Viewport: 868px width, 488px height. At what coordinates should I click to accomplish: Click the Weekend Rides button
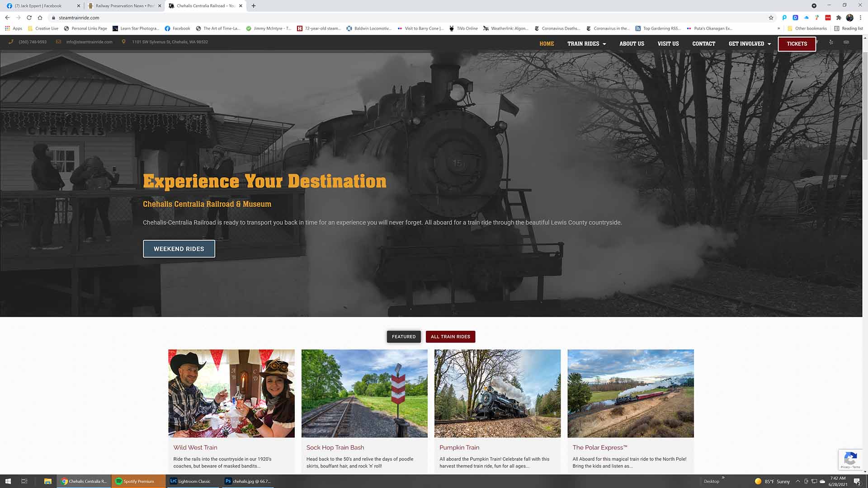point(179,249)
